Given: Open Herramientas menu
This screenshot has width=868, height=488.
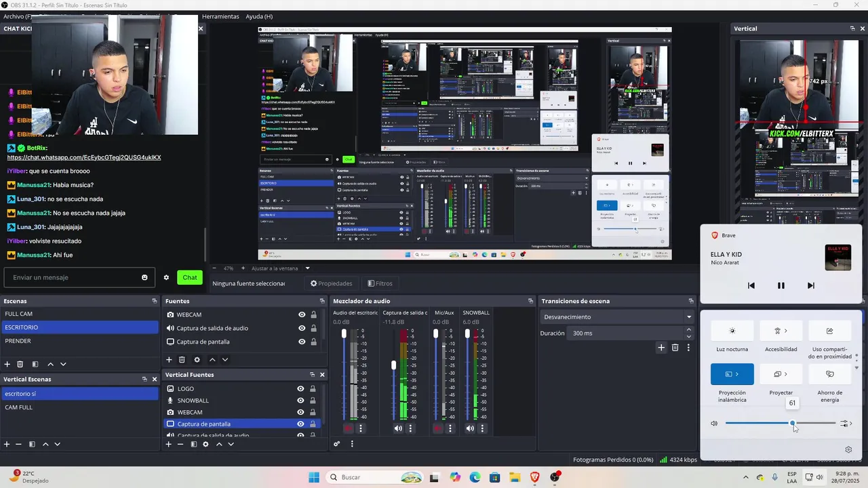Looking at the screenshot, I should (220, 16).
